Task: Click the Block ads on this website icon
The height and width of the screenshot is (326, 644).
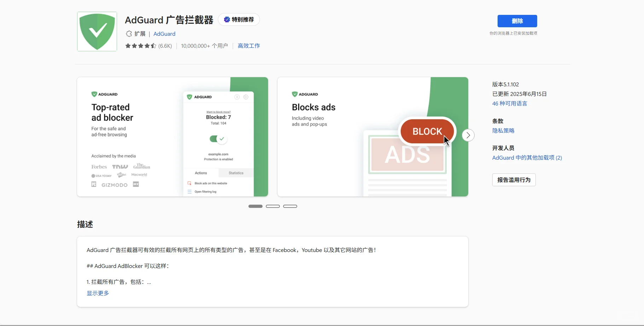Action: click(189, 183)
